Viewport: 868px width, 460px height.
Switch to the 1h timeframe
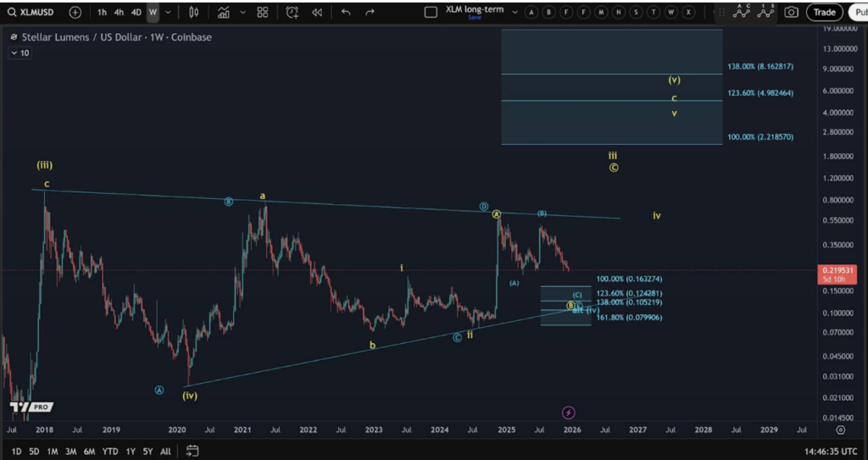coord(102,12)
